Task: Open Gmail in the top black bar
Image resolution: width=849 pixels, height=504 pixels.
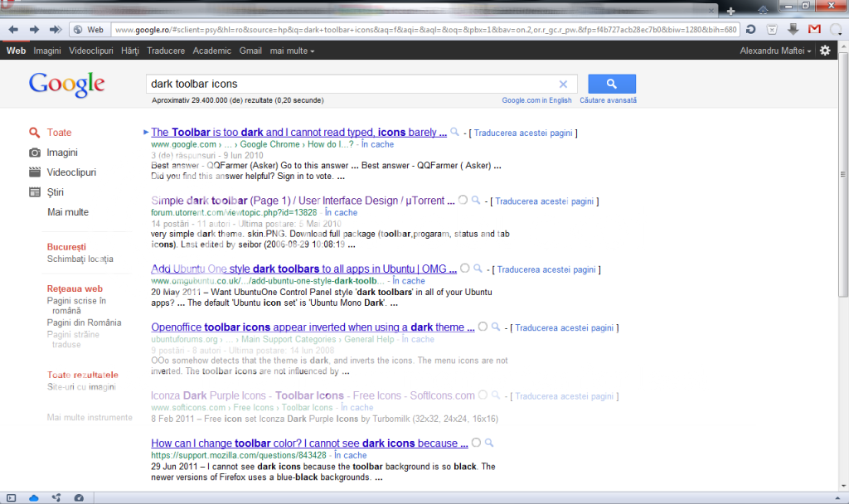Action: [x=250, y=51]
